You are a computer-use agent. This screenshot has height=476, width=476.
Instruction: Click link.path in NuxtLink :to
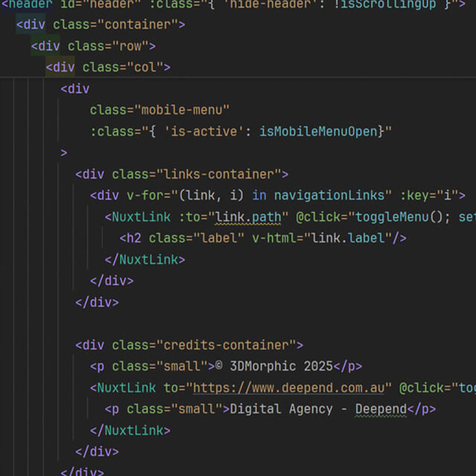pyautogui.click(x=248, y=217)
